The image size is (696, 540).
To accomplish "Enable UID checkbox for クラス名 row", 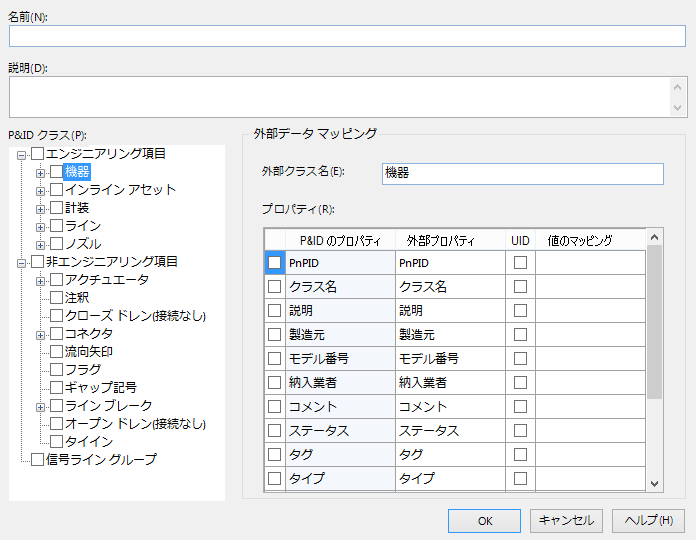I will (x=520, y=286).
